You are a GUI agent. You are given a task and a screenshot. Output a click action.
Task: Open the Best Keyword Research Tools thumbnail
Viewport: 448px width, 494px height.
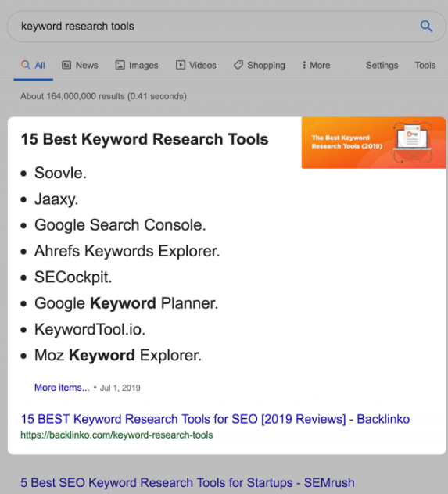click(x=374, y=143)
